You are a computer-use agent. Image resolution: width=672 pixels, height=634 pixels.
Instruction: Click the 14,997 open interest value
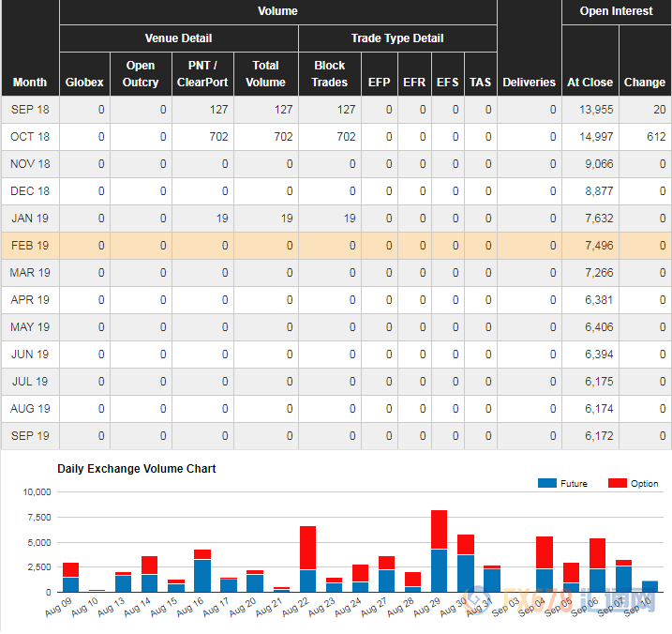point(596,137)
